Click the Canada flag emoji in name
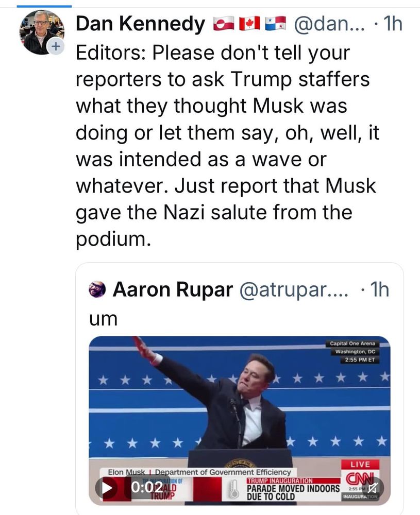 [249, 24]
